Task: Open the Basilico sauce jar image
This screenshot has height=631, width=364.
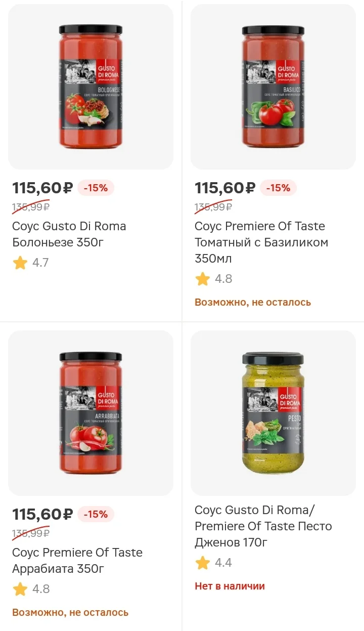Action: pos(273,87)
